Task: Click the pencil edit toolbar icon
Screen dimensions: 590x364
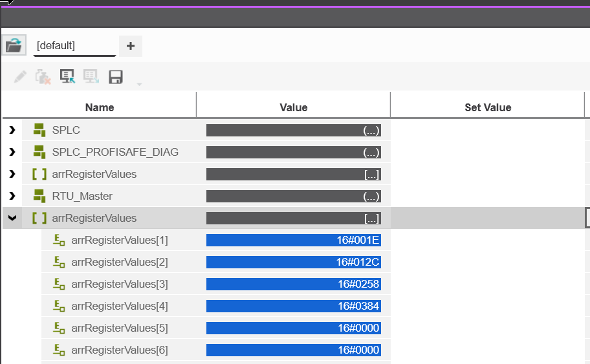Action: [20, 77]
